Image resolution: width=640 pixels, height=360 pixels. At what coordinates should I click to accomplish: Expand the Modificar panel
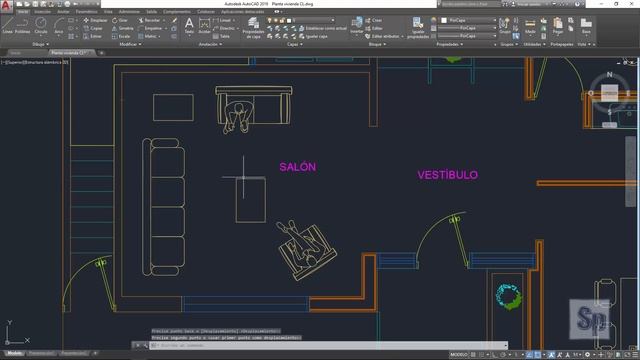130,44
